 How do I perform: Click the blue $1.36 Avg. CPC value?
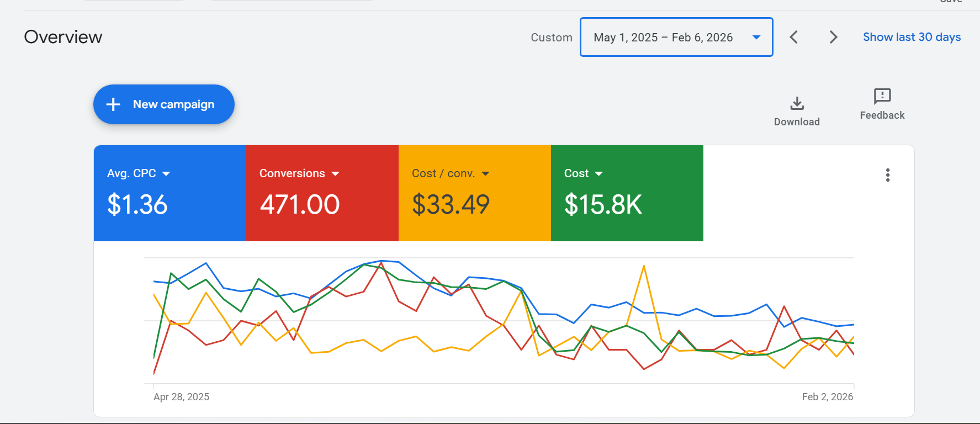137,205
